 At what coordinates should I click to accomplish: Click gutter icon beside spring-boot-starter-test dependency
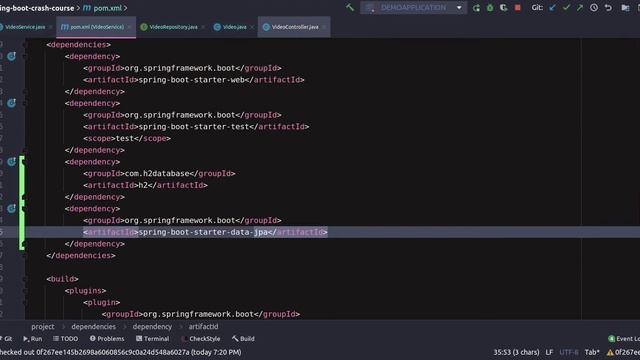pos(11,103)
